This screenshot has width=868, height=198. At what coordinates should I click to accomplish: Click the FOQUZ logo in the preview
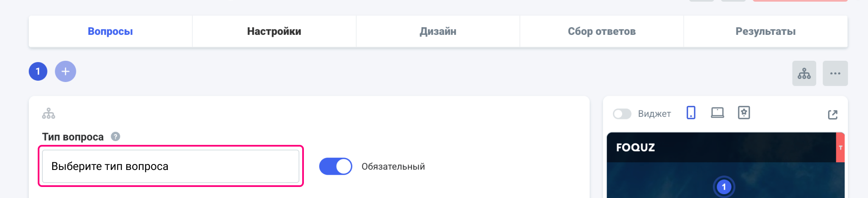pyautogui.click(x=635, y=147)
